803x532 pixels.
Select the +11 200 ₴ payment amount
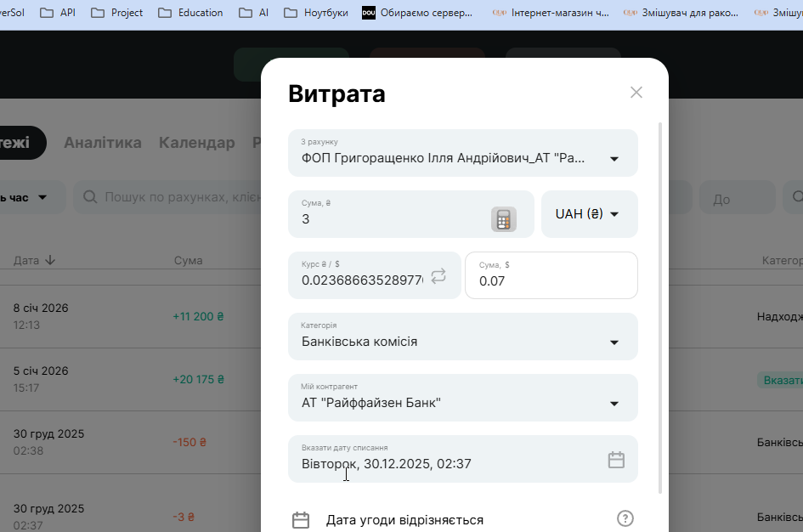click(198, 316)
